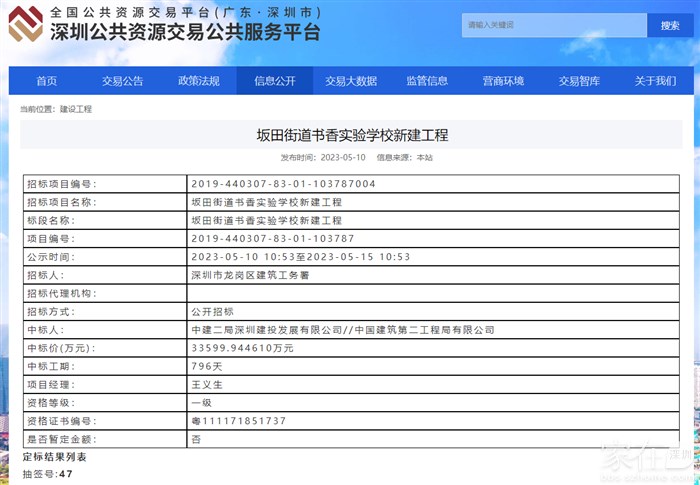Click the platform logo icon
Image resolution: width=700 pixels, height=485 pixels.
point(26,24)
